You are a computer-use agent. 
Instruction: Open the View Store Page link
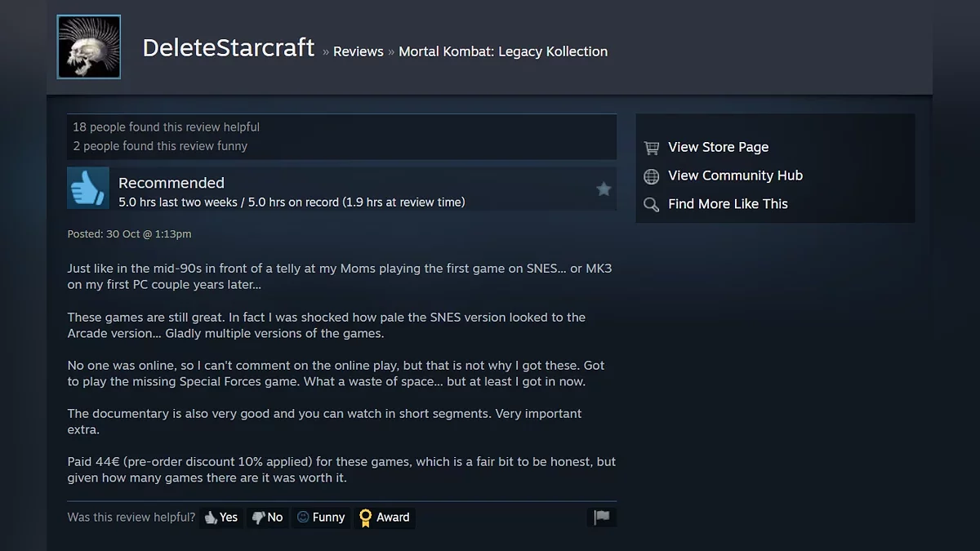[718, 147]
